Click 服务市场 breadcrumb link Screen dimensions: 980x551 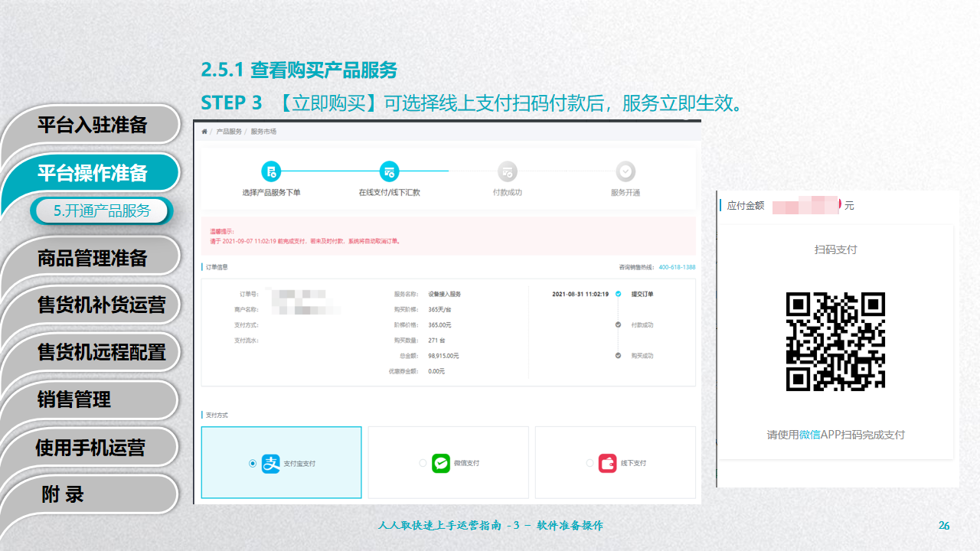pos(263,132)
